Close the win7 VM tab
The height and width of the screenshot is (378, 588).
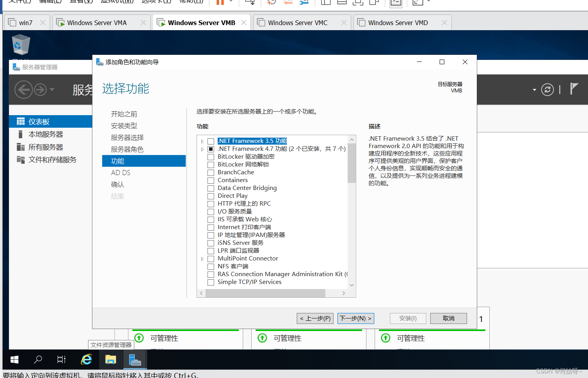coord(43,23)
